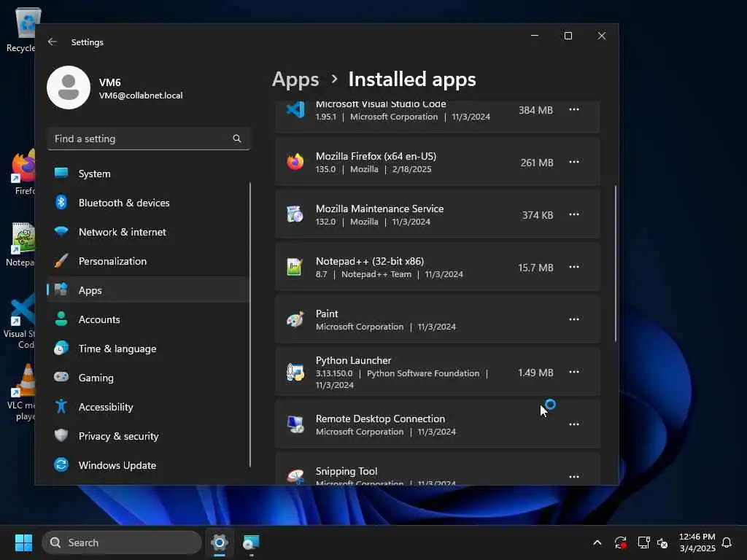Click the search magnifier in Find a setting
This screenshot has width=747, height=560.
237,139
